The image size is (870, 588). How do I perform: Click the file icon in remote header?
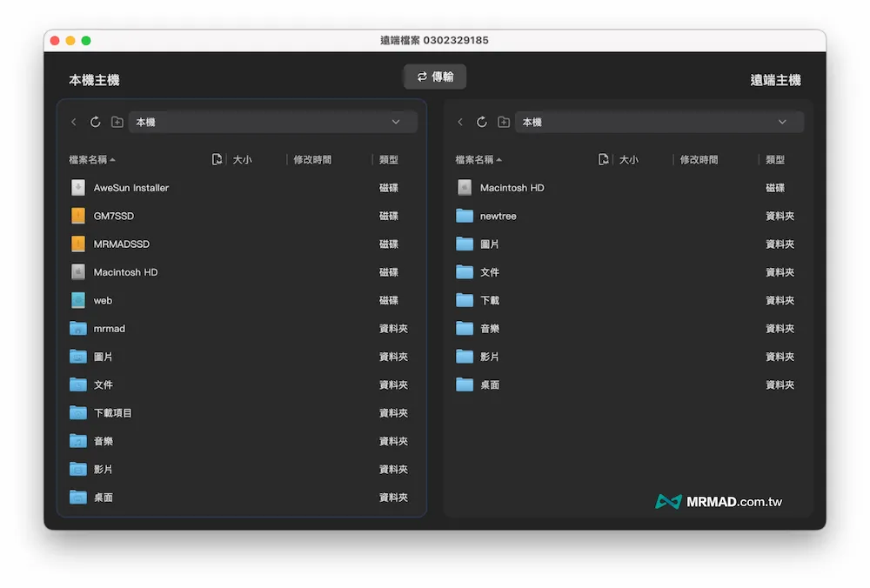603,160
